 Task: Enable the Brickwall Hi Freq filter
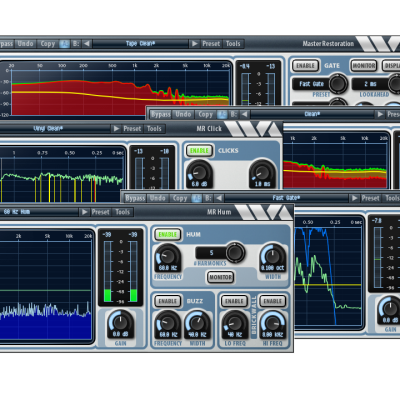coord(273,301)
